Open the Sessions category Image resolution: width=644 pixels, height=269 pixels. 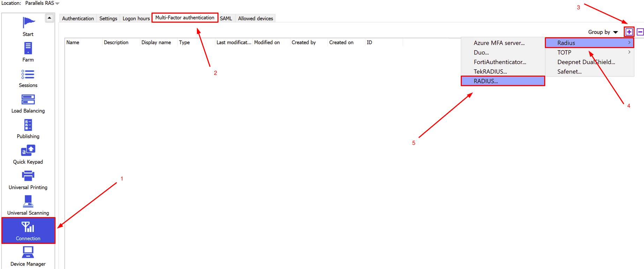[x=28, y=78]
